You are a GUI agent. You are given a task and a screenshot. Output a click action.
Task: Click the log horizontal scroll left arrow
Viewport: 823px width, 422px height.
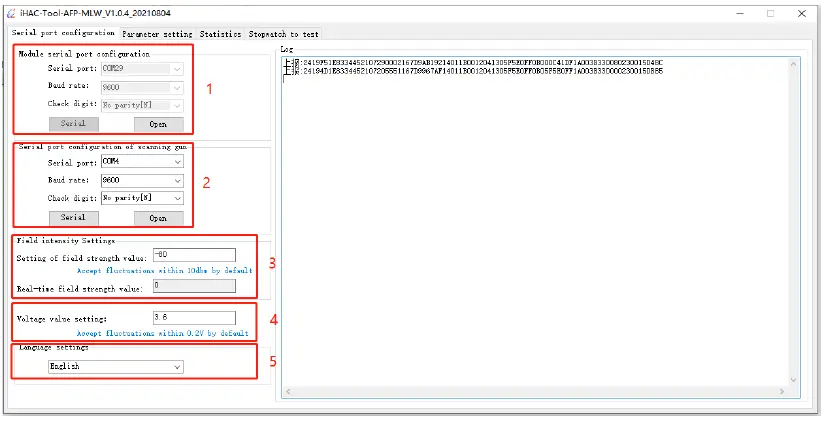point(288,392)
